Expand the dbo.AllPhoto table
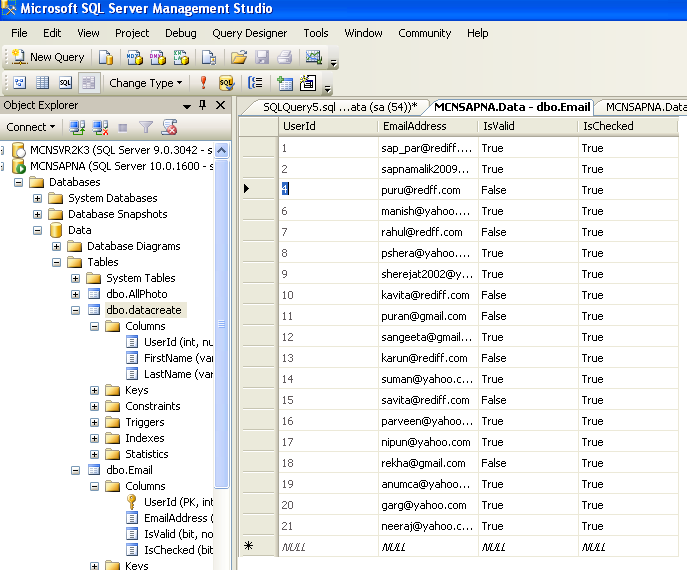This screenshot has width=687, height=570. (75, 294)
